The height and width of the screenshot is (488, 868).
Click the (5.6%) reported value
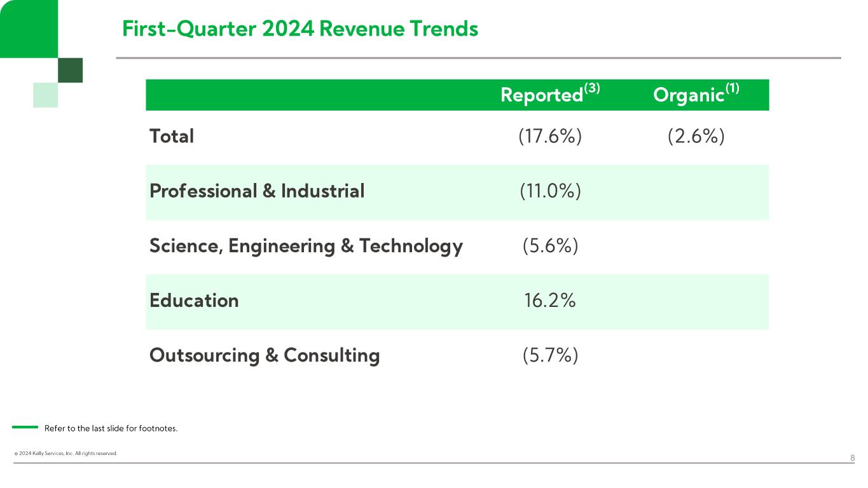click(550, 246)
